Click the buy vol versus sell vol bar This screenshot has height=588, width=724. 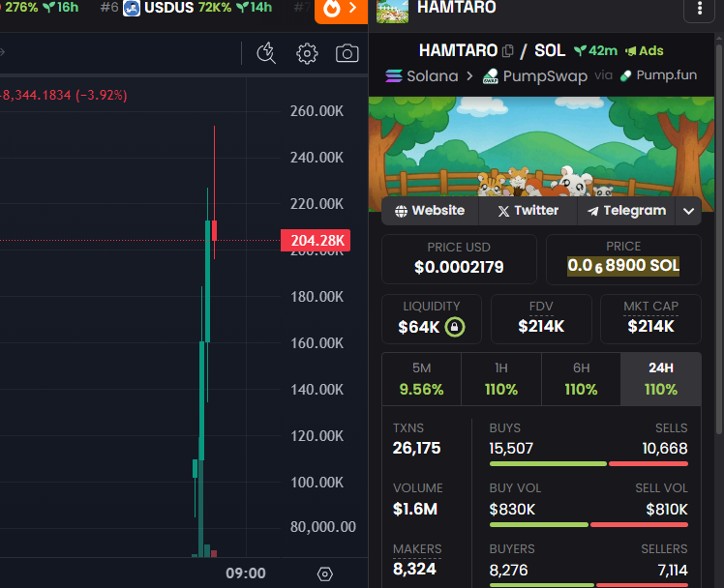(x=588, y=524)
